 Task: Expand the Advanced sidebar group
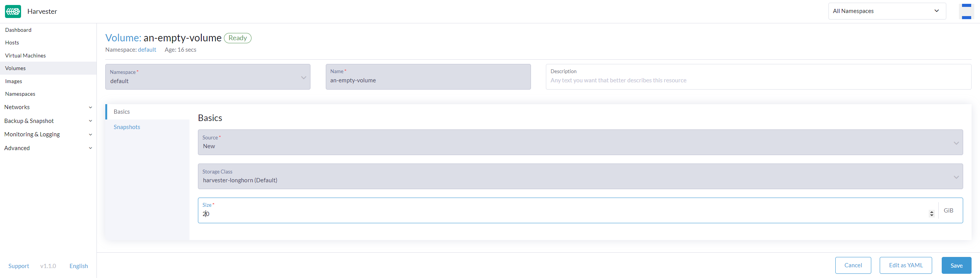48,148
